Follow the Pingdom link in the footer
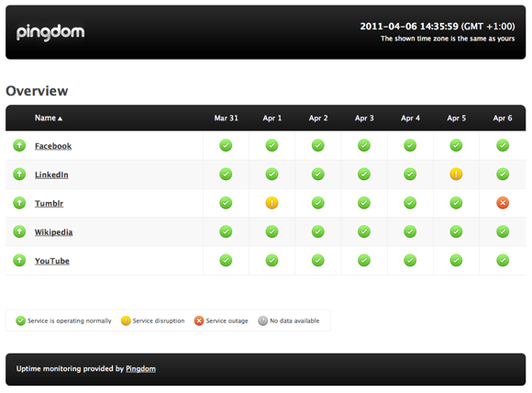The height and width of the screenshot is (393, 532). click(141, 369)
